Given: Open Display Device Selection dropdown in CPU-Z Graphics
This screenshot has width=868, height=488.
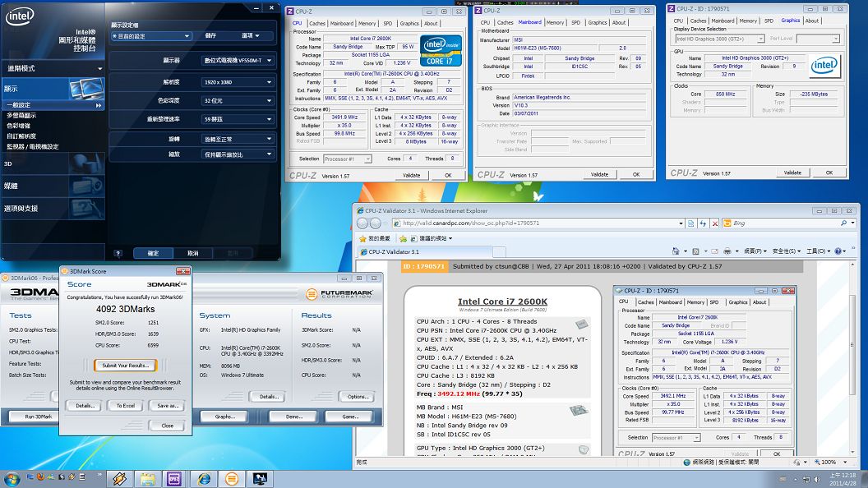Looking at the screenshot, I should tap(720, 39).
